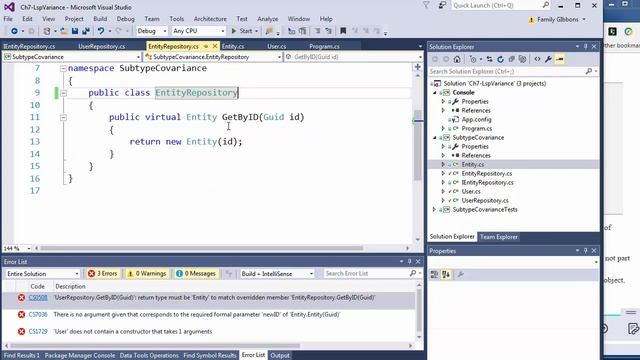Toggle Preview Selected Items in Solution Explorer
The width and height of the screenshot is (640, 360).
pos(560,59)
